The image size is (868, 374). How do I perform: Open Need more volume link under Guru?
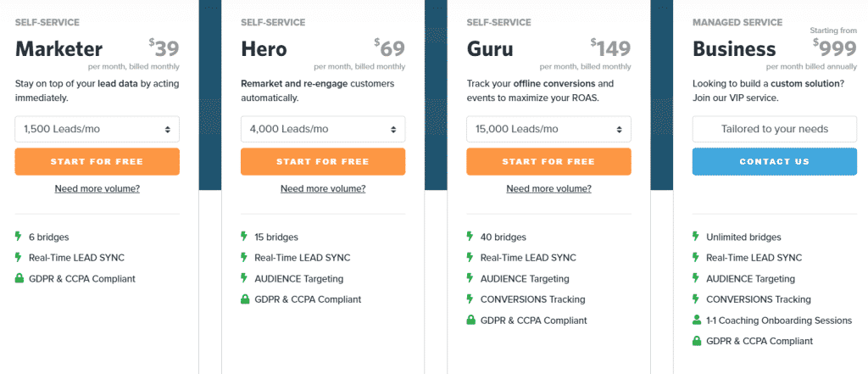pyautogui.click(x=548, y=188)
